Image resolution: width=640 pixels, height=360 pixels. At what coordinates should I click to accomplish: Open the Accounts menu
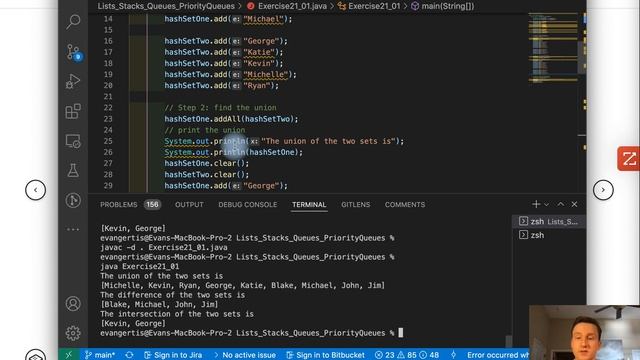(73, 304)
